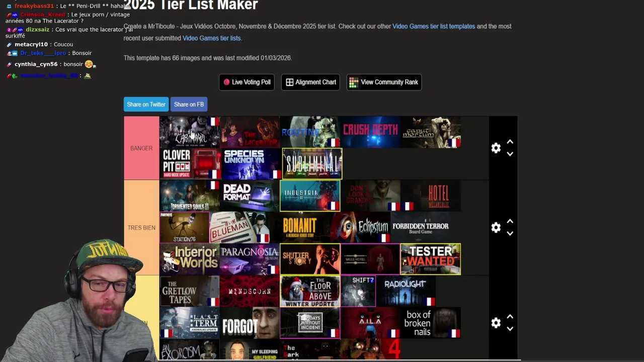Viewport: 644px width, 362px height.
Task: Select the Exorcism thumbnail
Action: click(x=189, y=349)
